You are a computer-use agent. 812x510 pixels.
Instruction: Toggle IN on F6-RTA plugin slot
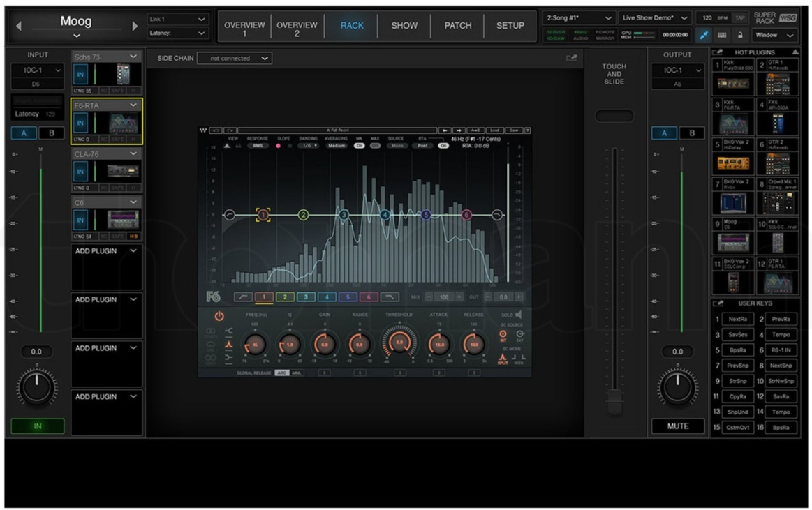click(80, 123)
